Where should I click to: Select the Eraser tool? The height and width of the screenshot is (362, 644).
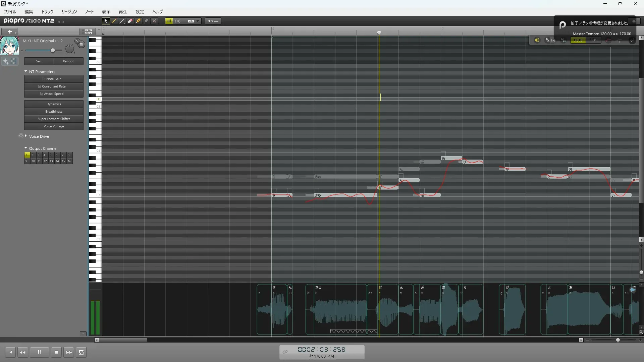[130, 21]
